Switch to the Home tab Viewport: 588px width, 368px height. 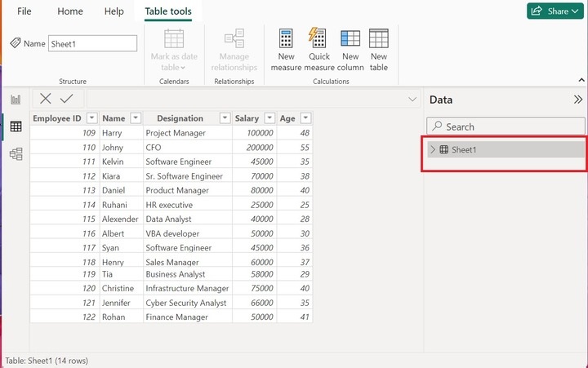pos(70,11)
